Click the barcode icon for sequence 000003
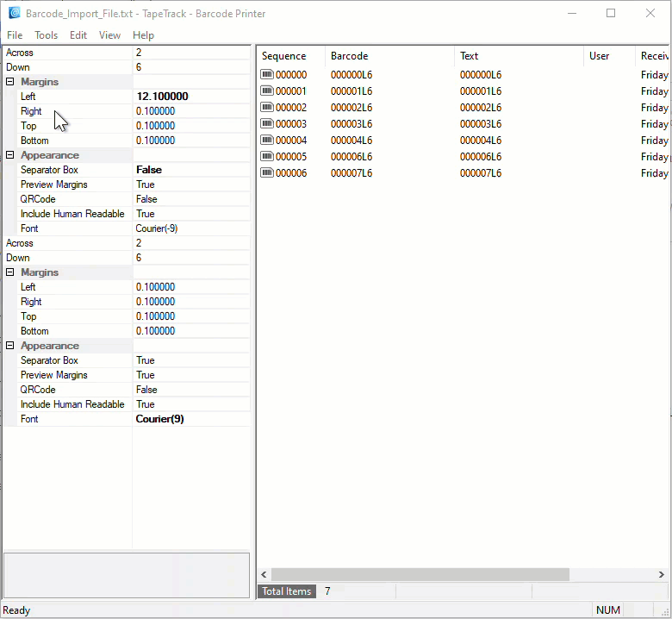This screenshot has width=672, height=619. pos(266,123)
